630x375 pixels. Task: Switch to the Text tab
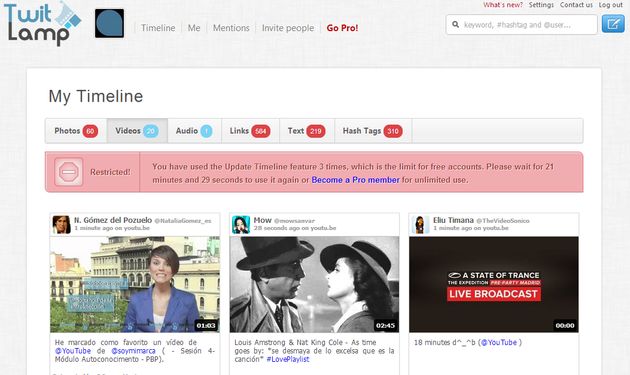307,131
